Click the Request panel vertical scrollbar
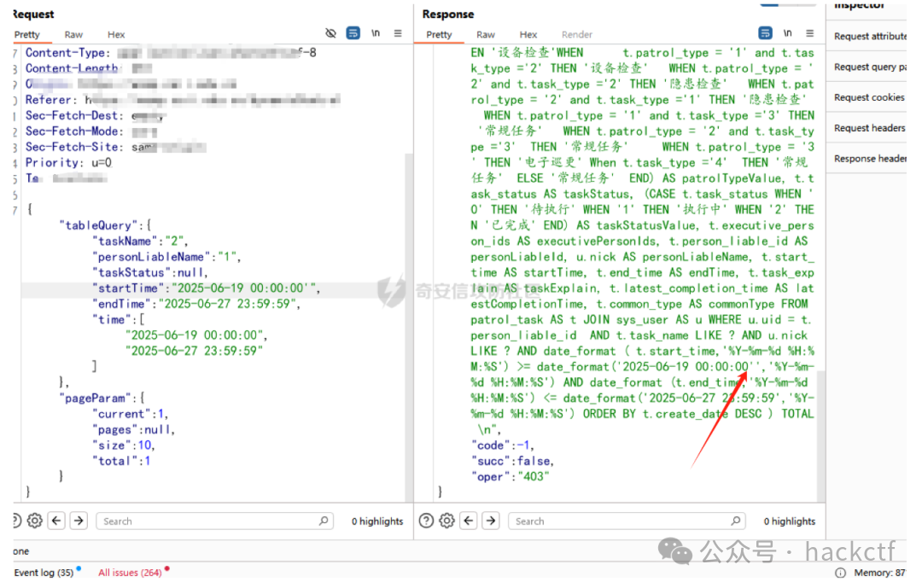Image resolution: width=922 pixels, height=588 pixels. 409,326
